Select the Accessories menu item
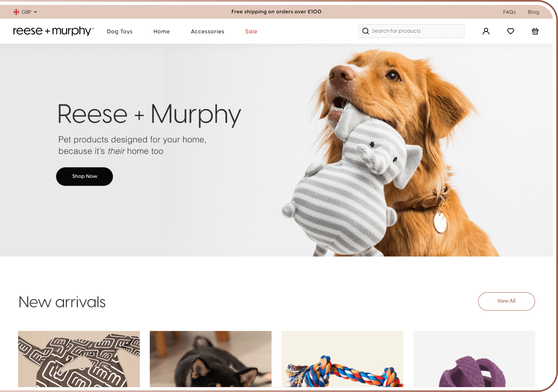The width and height of the screenshot is (558, 392). point(208,32)
